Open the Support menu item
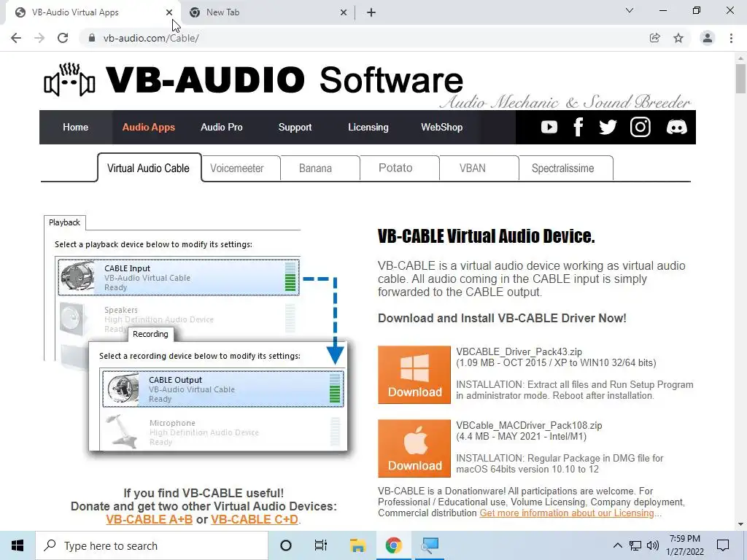This screenshot has height=560, width=747. coord(295,127)
